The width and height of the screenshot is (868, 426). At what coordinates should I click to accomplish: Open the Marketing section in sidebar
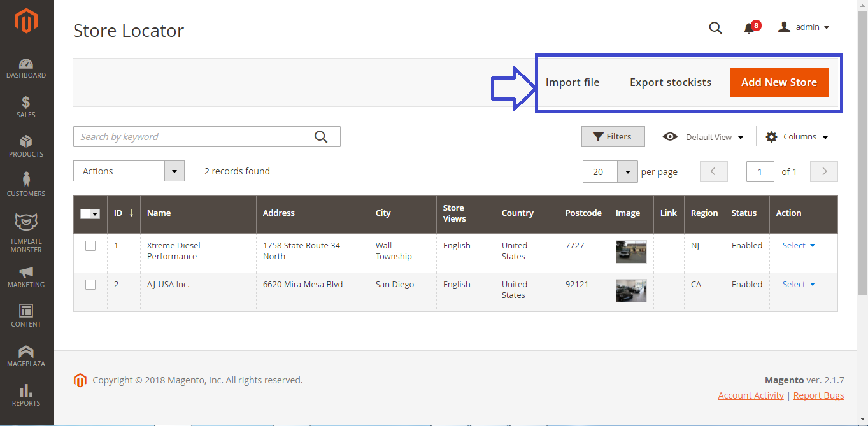(26, 276)
